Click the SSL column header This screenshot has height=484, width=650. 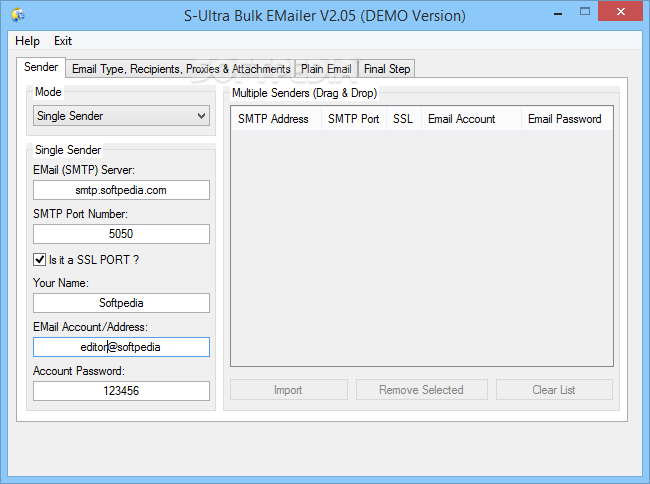coord(404,119)
